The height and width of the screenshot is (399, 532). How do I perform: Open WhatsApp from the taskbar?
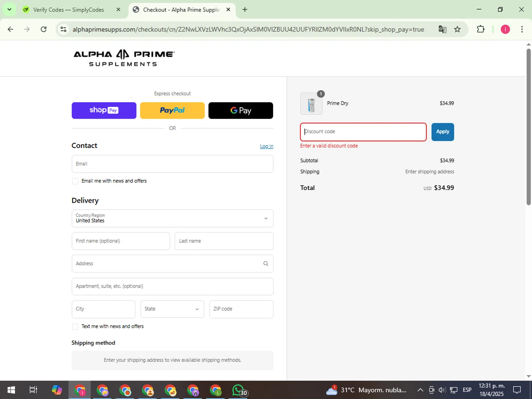[x=238, y=390]
